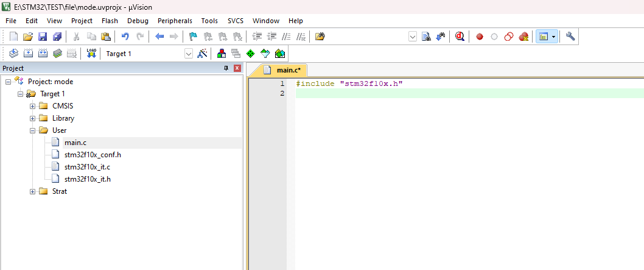Open the Manage Run-Time Environment green diamond
This screenshot has height=270, width=644.
coord(250,54)
